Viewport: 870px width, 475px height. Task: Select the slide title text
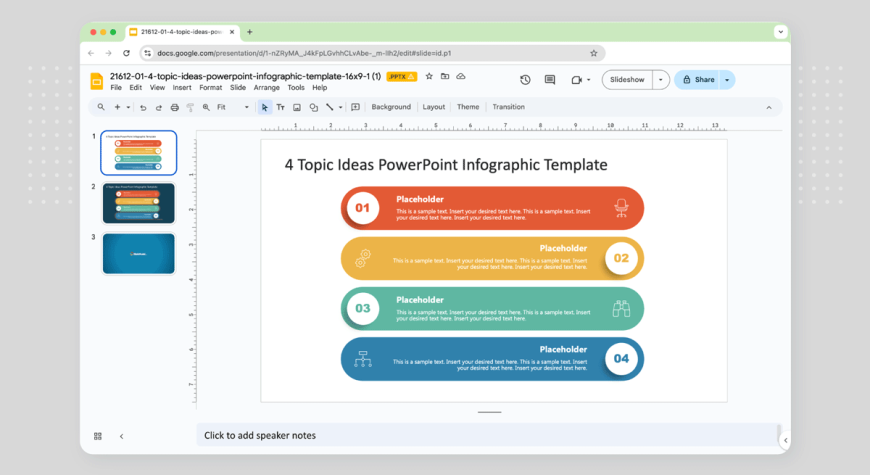click(x=446, y=165)
